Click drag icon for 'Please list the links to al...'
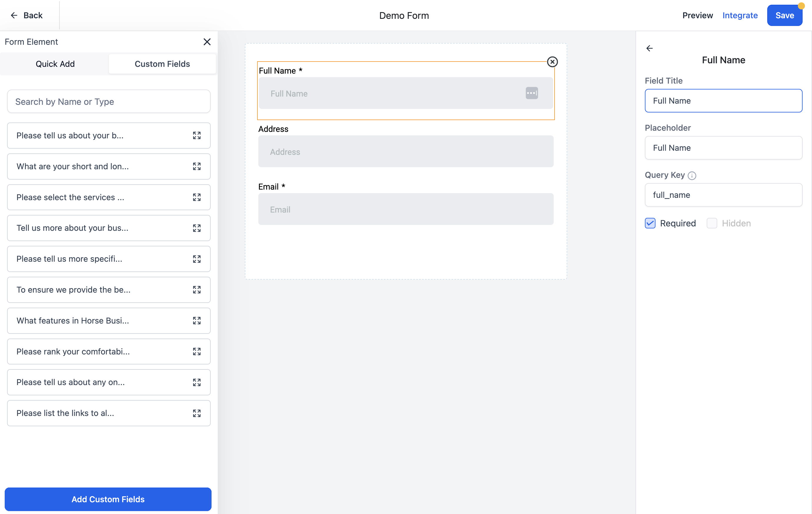This screenshot has height=514, width=812. pyautogui.click(x=197, y=413)
